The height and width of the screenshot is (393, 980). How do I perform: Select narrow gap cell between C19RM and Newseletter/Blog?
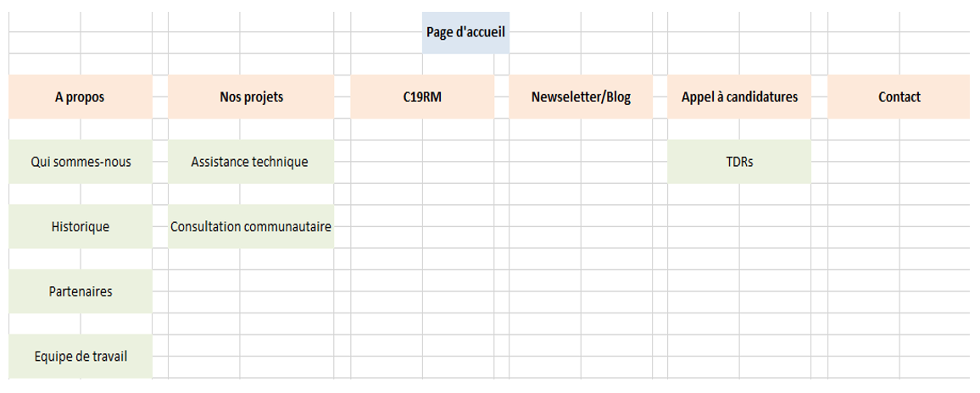point(502,97)
